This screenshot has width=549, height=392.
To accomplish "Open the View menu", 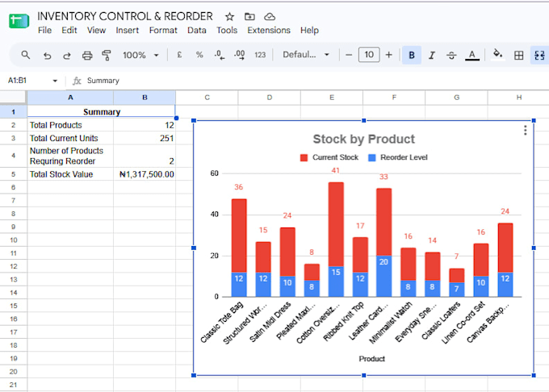I will click(96, 31).
